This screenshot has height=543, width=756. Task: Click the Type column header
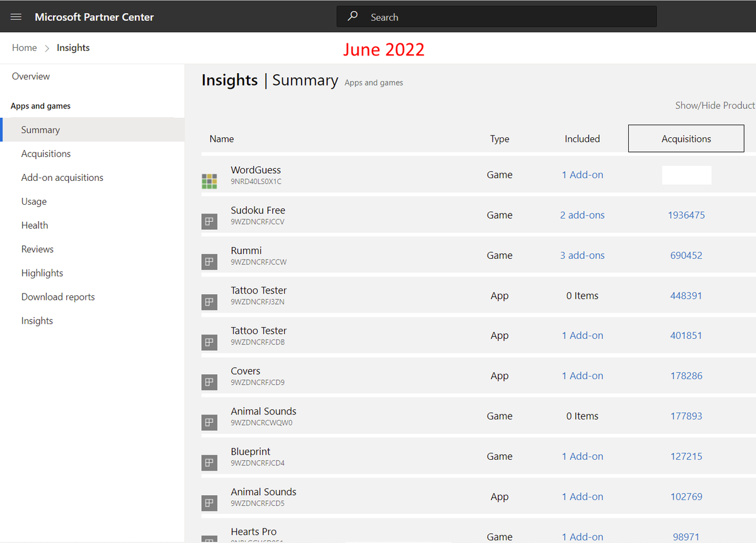tap(500, 139)
